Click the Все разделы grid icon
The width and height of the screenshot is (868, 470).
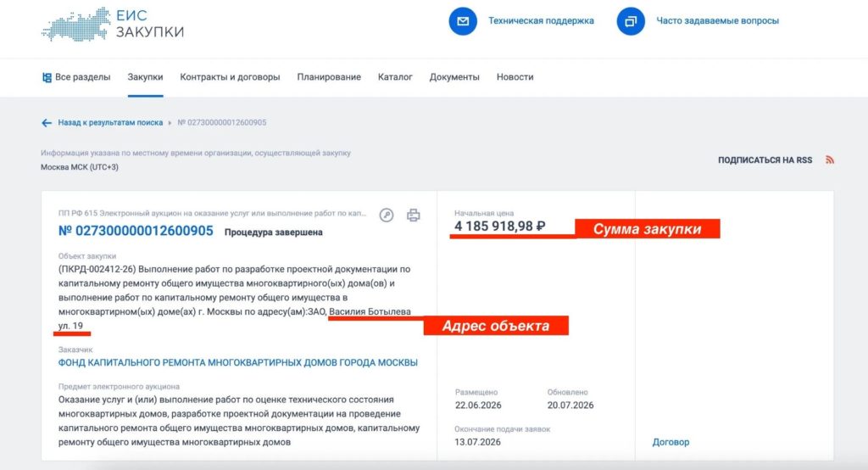(47, 77)
